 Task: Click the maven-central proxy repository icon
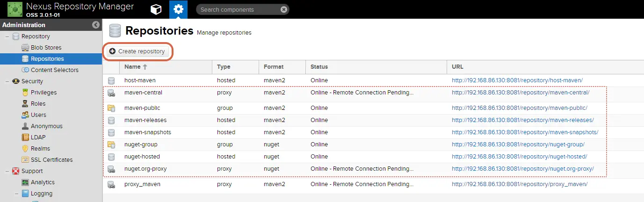point(111,93)
